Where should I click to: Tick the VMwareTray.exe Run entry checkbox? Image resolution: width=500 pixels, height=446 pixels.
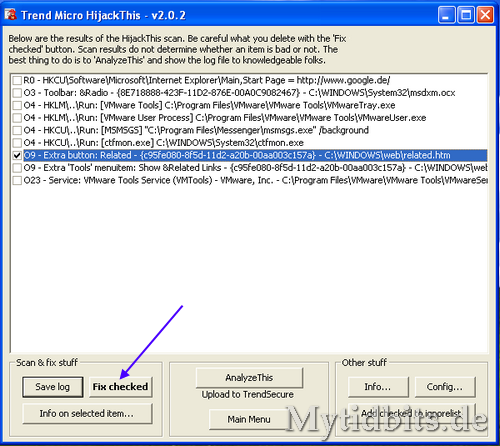tap(17, 105)
